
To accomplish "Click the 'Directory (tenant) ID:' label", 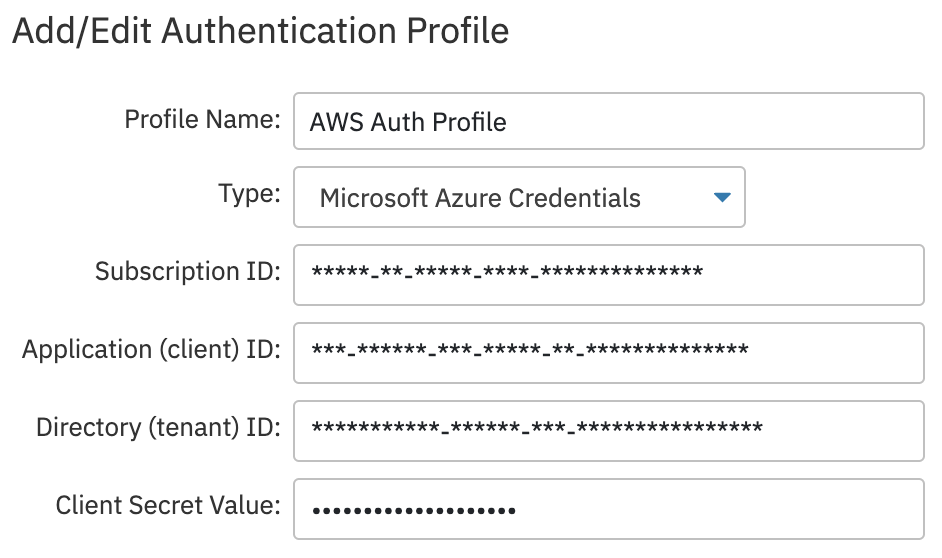I will pyautogui.click(x=159, y=428).
